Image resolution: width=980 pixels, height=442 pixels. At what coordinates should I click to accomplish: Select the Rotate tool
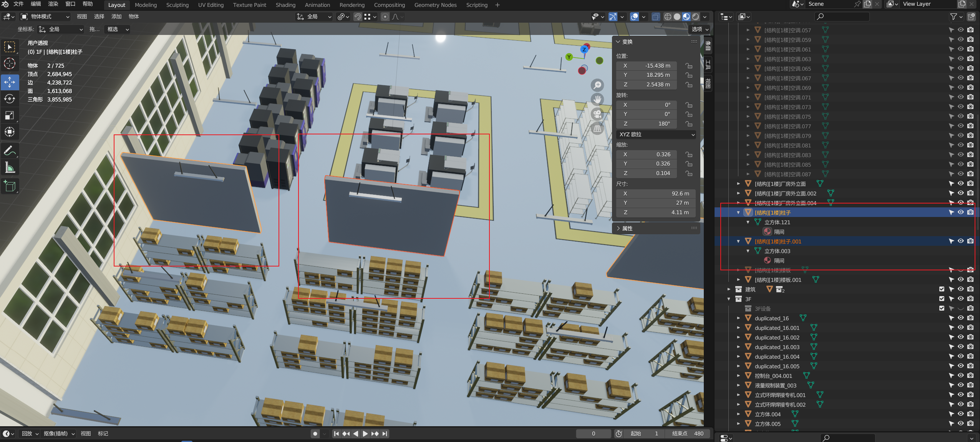point(10,99)
